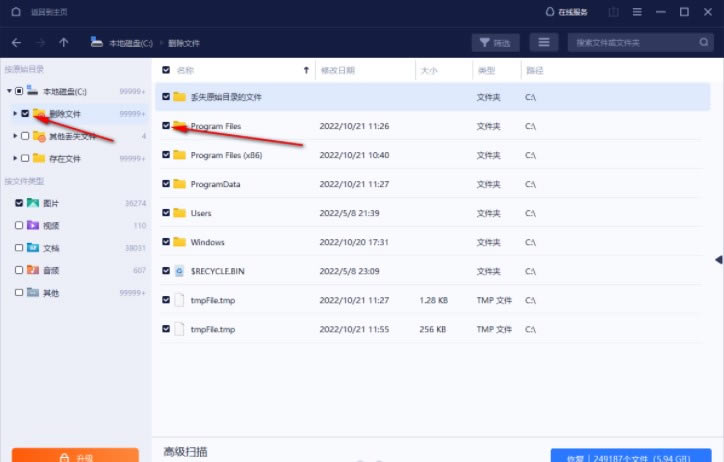
Task: Click the 筛选 filter button
Action: (x=494, y=42)
